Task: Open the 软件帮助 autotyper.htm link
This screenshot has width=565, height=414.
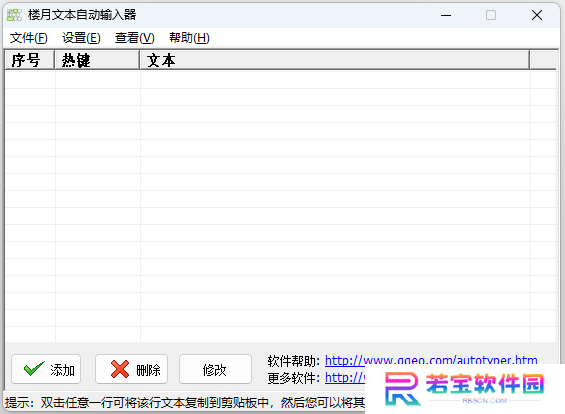Action: [431, 360]
